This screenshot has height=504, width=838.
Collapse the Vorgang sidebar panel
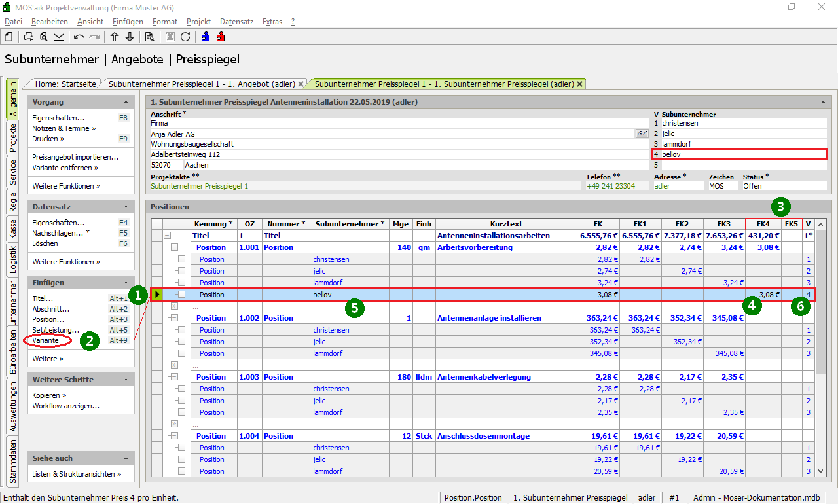pos(126,103)
